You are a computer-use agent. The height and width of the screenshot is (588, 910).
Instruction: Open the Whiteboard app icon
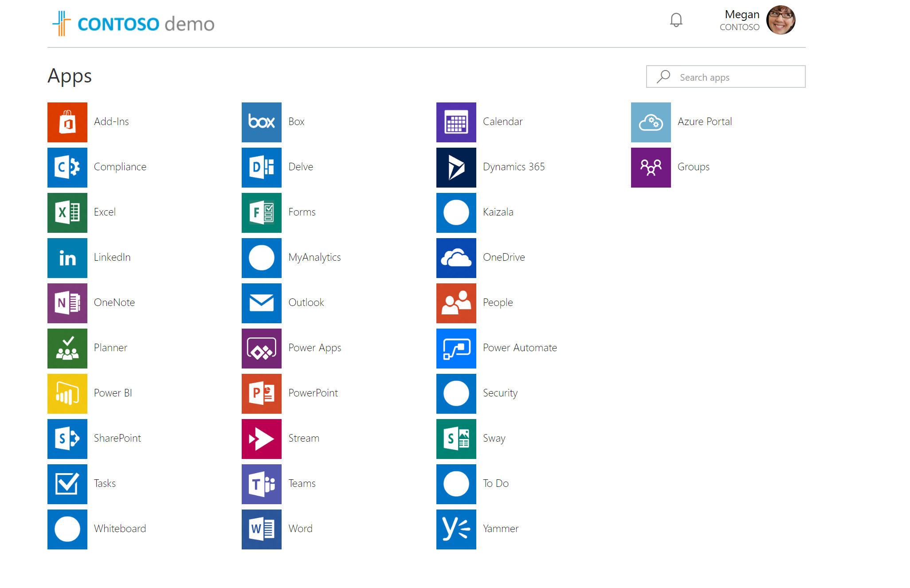67,529
